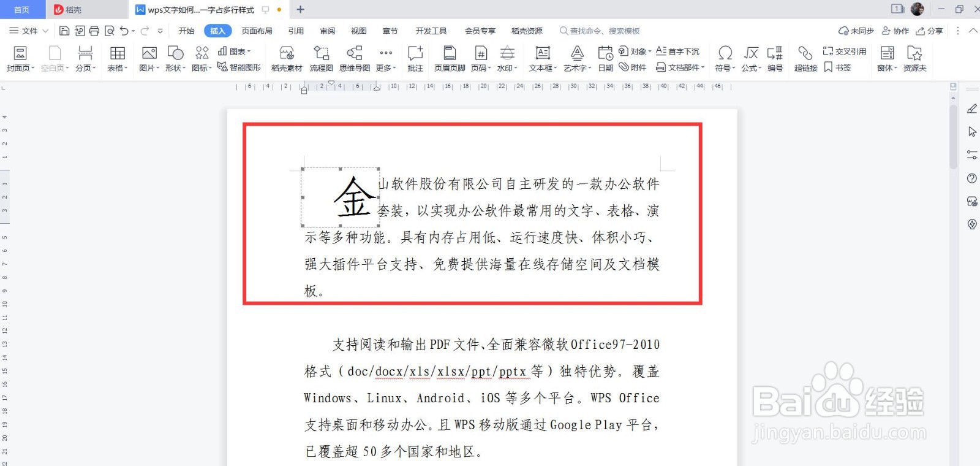Image resolution: width=980 pixels, height=466 pixels.
Task: Open the 文档部件 document parts menu
Action: (680, 67)
